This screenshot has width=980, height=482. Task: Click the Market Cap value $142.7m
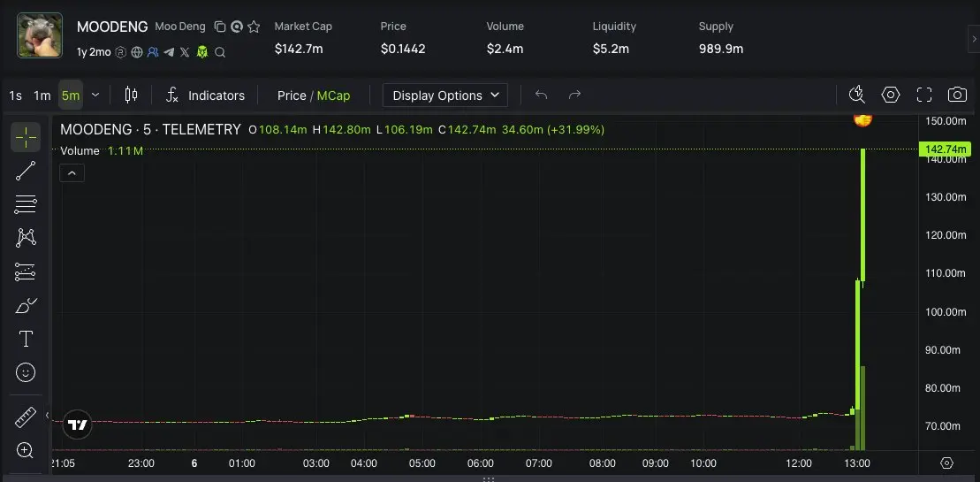[299, 49]
